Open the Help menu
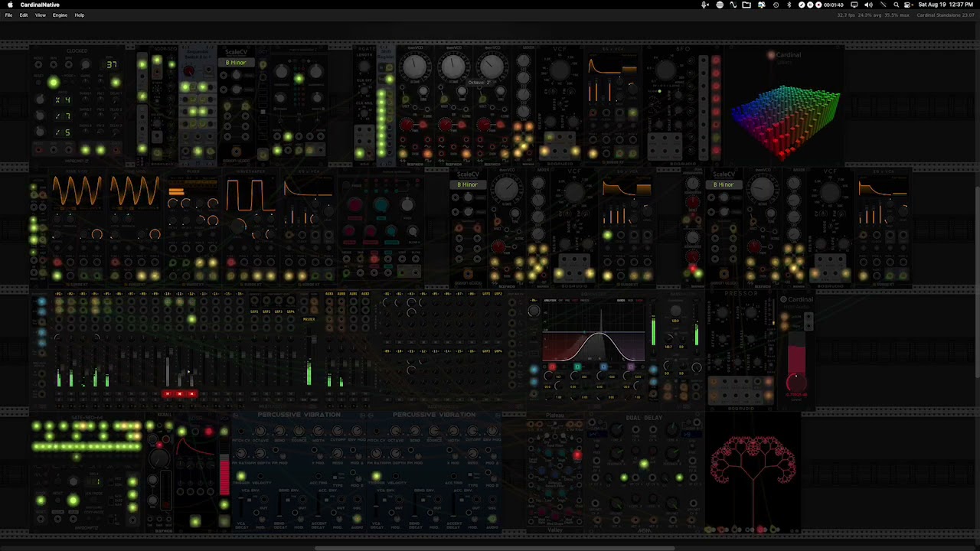980x551 pixels. [80, 15]
